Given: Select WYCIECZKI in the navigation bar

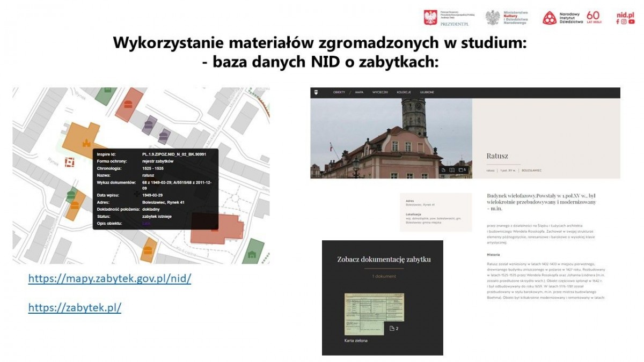Looking at the screenshot, I should pyautogui.click(x=380, y=92).
